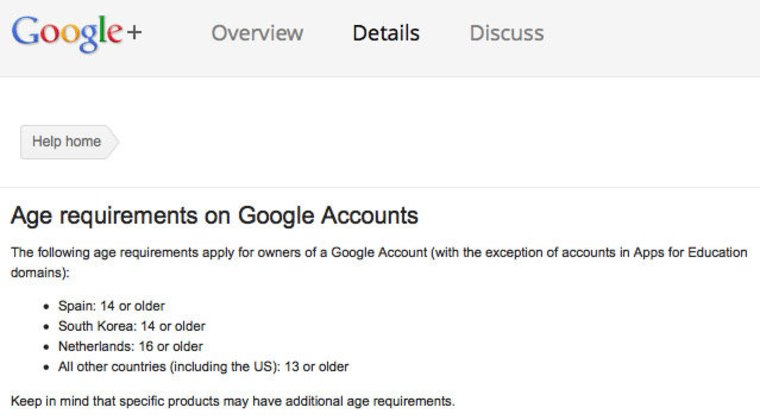Click the Apps for Education text
Screen dimensions: 760x420
click(690, 252)
